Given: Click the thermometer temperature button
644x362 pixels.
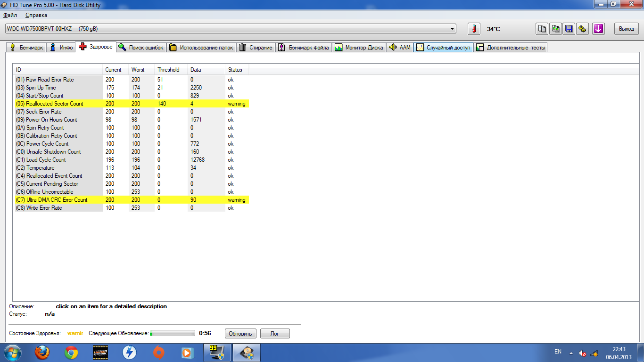Looking at the screenshot, I should tap(474, 29).
